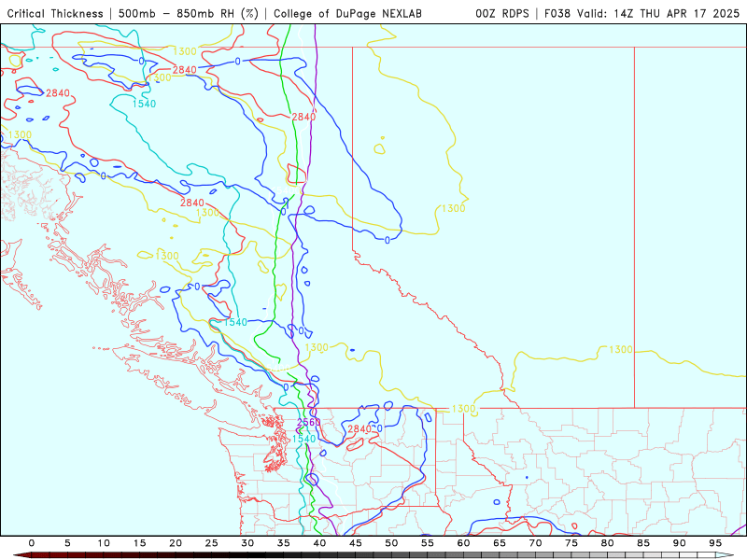Click the color scale label "45"
747x560 pixels.
tap(356, 543)
